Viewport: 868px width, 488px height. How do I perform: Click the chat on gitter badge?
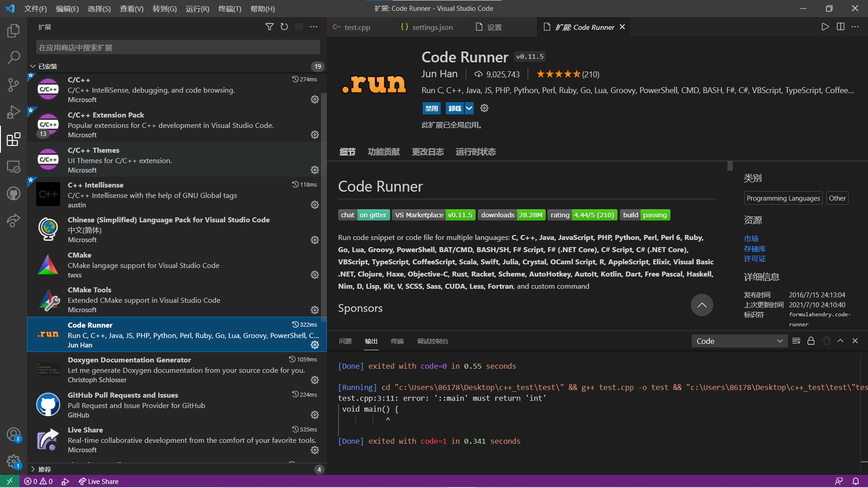[x=364, y=215]
